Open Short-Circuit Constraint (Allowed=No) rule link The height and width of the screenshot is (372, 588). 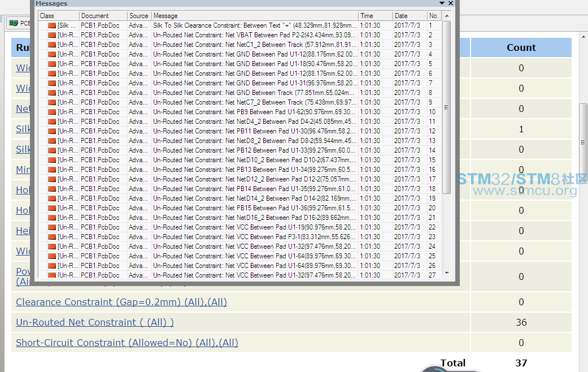127,343
